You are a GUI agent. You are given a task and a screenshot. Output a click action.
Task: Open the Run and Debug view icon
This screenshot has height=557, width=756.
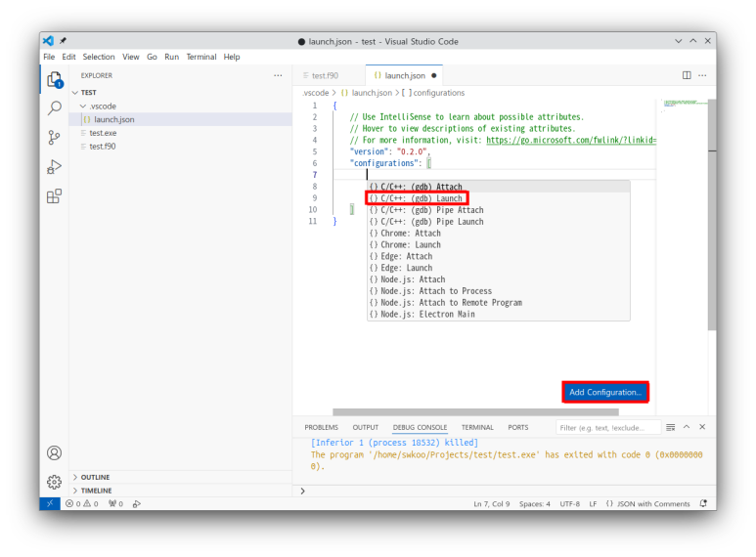(x=55, y=167)
